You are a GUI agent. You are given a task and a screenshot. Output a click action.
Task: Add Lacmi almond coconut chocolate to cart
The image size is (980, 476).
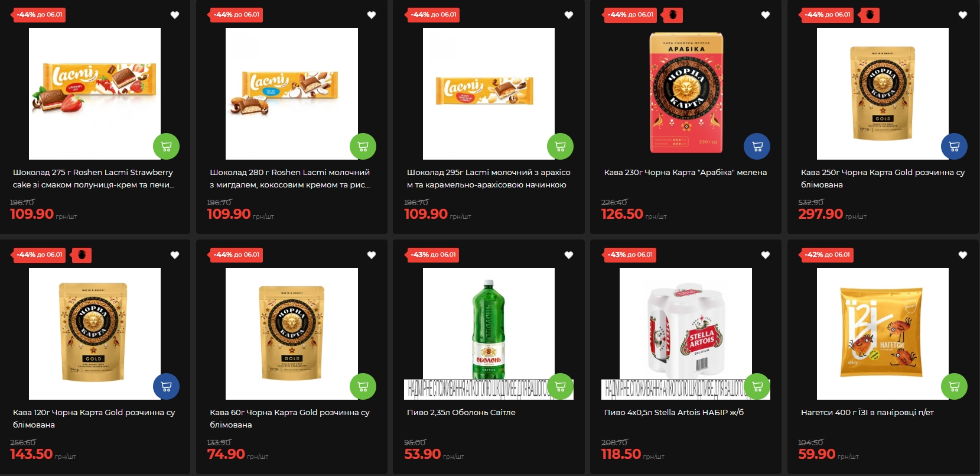click(x=363, y=146)
